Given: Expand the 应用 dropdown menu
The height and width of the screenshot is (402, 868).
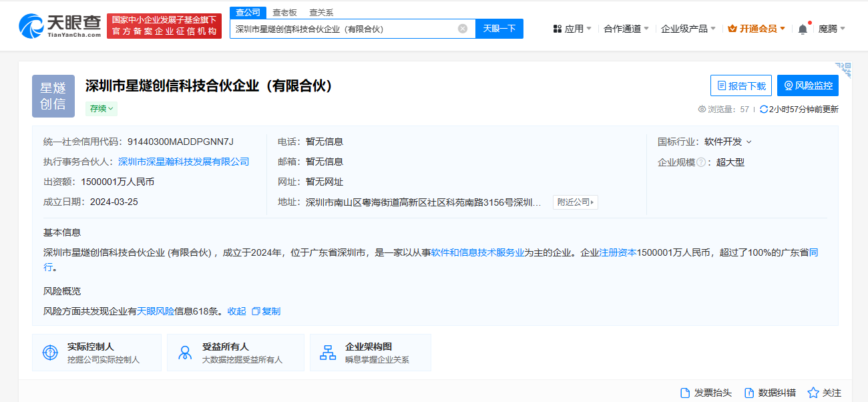Looking at the screenshot, I should [589, 29].
